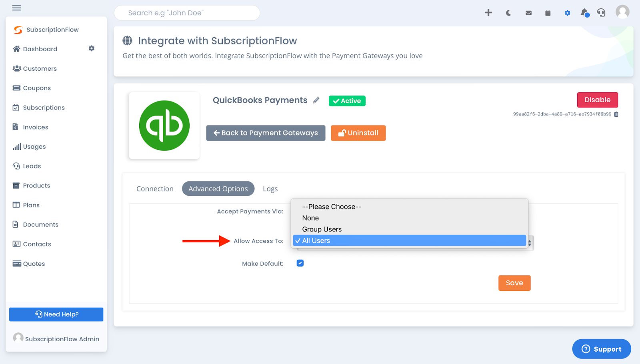640x364 pixels.
Task: Select the Advanced Options tab
Action: coord(218,189)
